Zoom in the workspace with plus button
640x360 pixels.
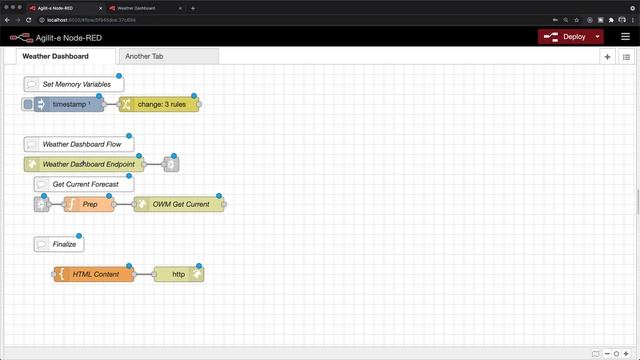(x=626, y=354)
